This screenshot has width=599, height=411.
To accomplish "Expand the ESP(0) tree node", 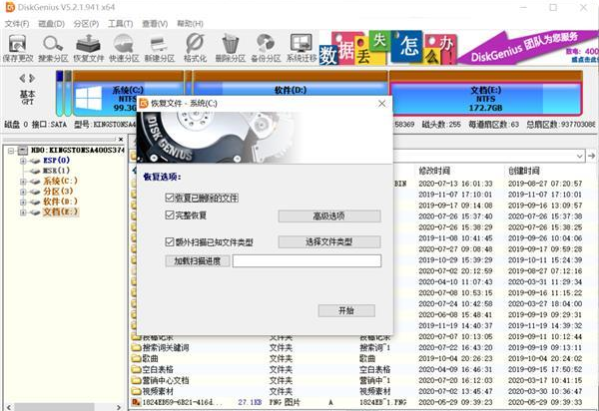I will 23,161.
